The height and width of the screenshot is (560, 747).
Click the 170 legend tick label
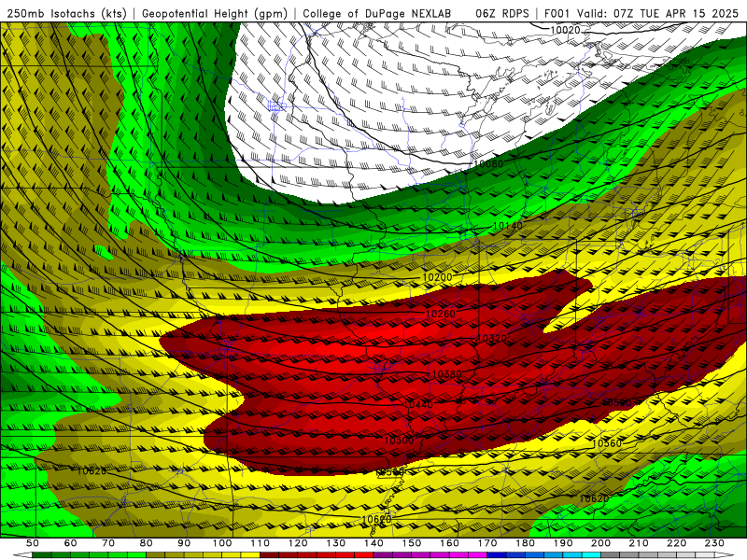tap(487, 543)
